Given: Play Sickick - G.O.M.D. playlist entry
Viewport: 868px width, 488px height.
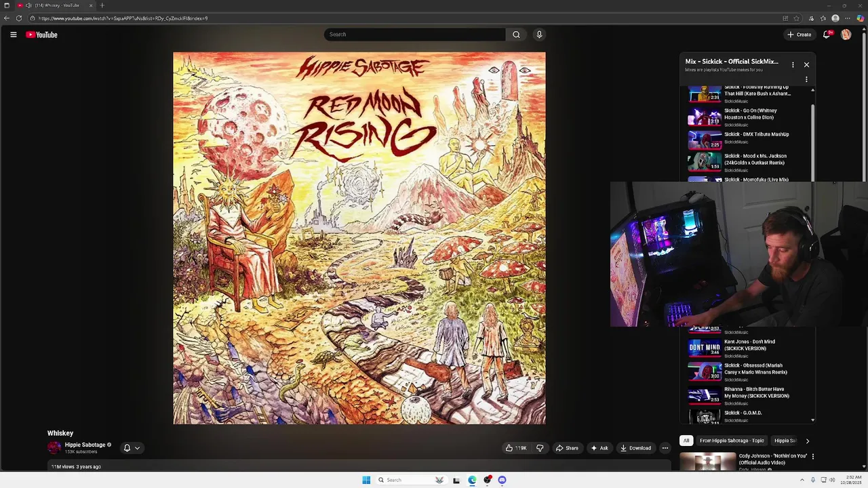Looking at the screenshot, I should pyautogui.click(x=749, y=416).
